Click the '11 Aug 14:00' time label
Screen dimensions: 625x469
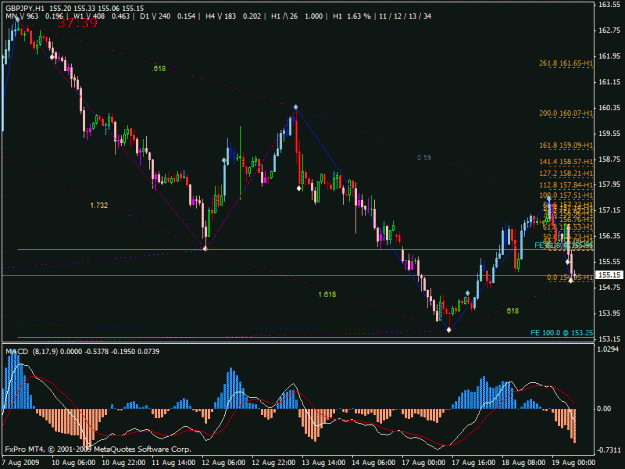point(173,462)
